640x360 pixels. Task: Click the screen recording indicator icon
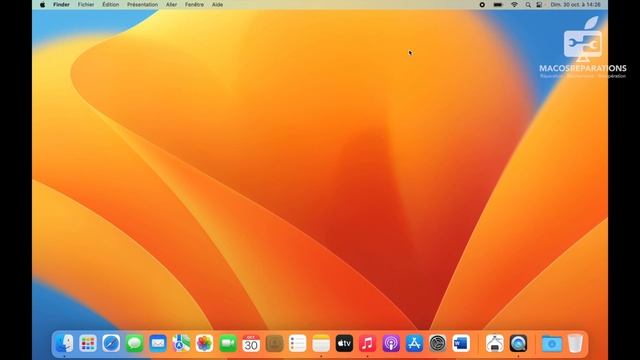482,4
